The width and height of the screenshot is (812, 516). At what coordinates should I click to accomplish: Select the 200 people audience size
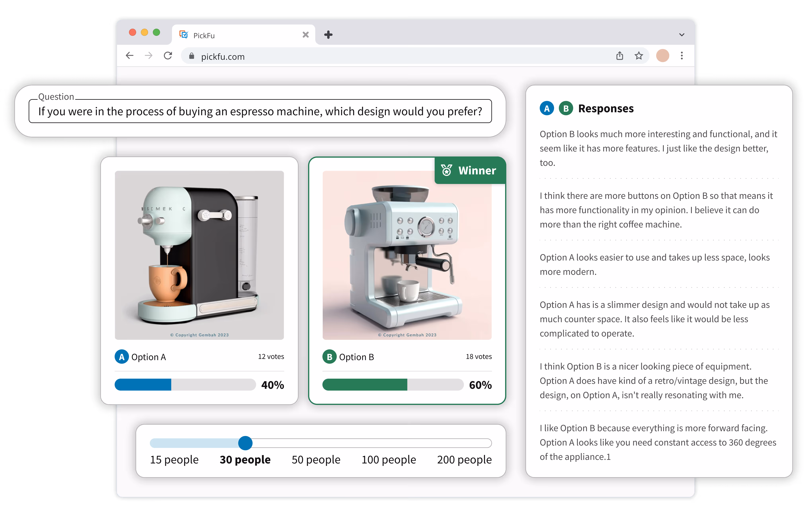point(464,460)
